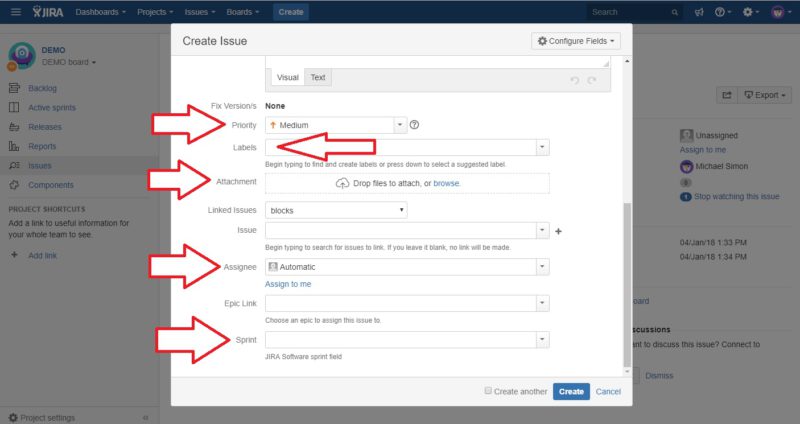Open the Epic Link dropdown arrow

click(x=542, y=303)
